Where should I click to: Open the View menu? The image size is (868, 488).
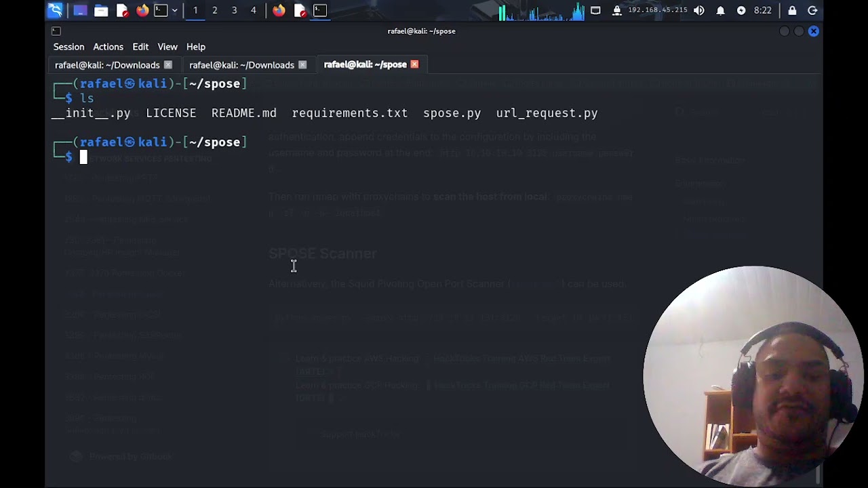coord(167,47)
